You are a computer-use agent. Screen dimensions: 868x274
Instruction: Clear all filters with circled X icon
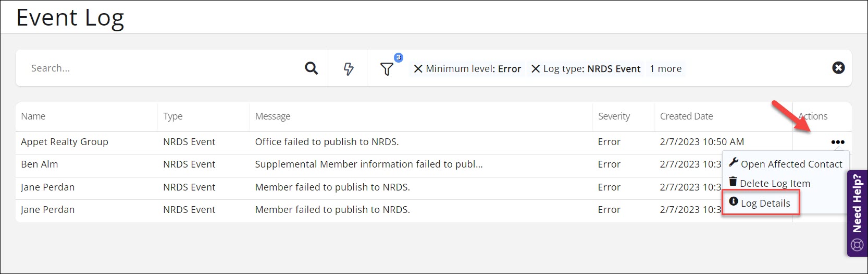pyautogui.click(x=838, y=68)
